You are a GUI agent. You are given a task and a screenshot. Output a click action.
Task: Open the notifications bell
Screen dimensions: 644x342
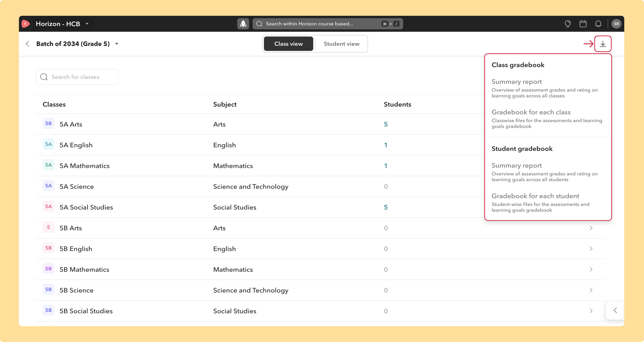click(x=598, y=24)
